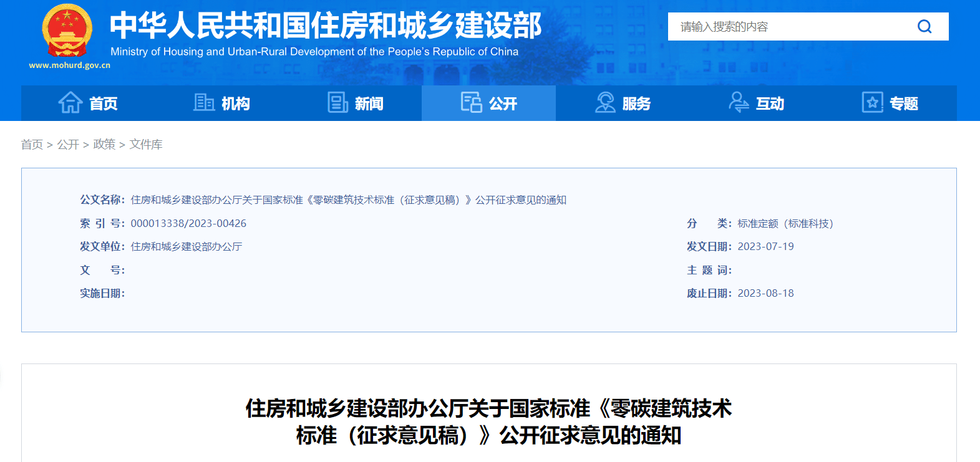Screen dimensions: 980x462
Task: Click the 发文日期 value 2023-07-19
Action: (765, 246)
